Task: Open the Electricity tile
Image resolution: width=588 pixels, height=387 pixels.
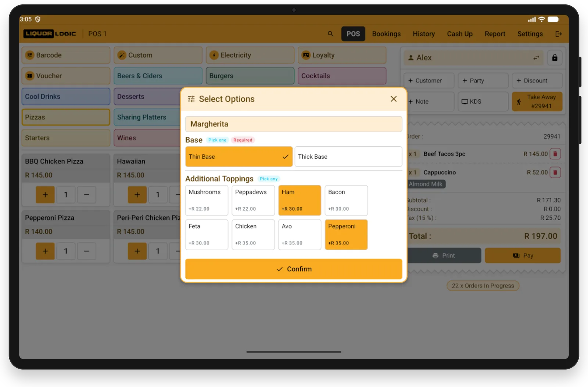Action: click(250, 55)
